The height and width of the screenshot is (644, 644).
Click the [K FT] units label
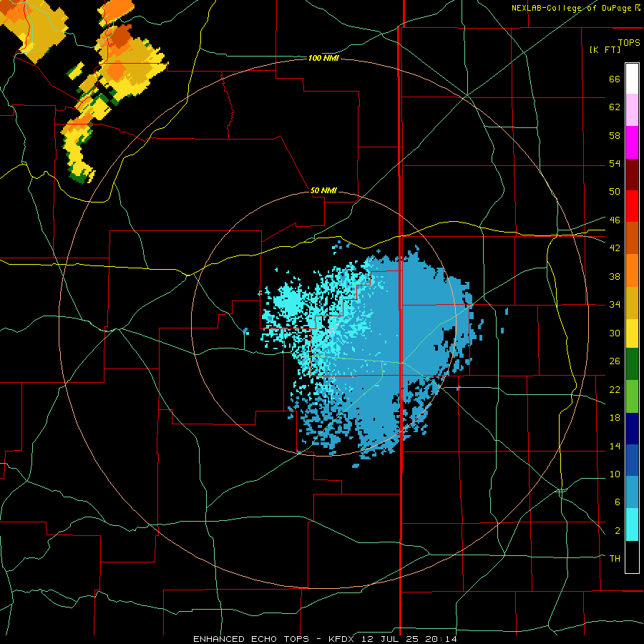tap(605, 49)
